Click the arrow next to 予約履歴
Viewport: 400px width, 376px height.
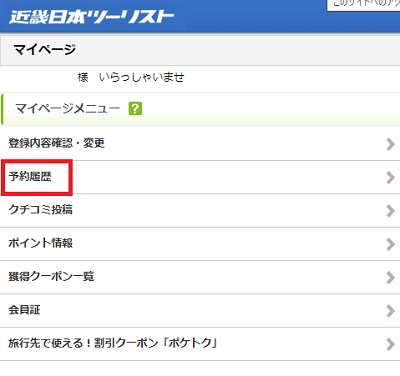point(390,177)
